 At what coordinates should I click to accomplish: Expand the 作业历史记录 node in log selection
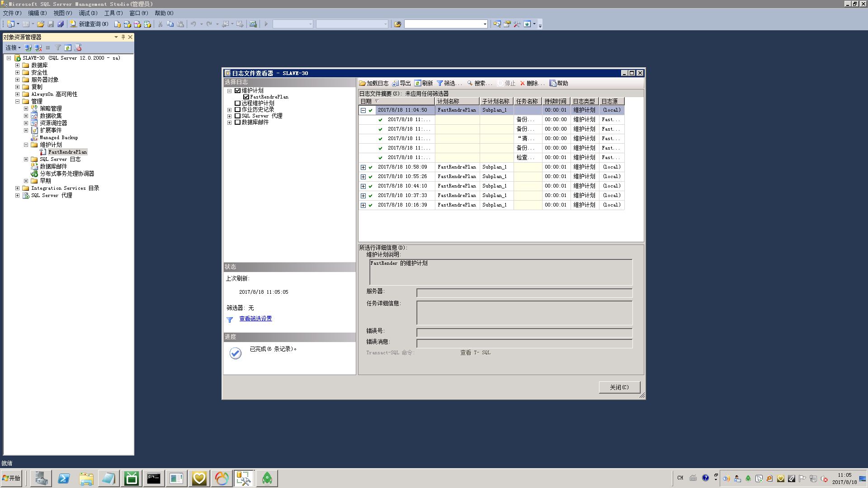[x=229, y=110]
